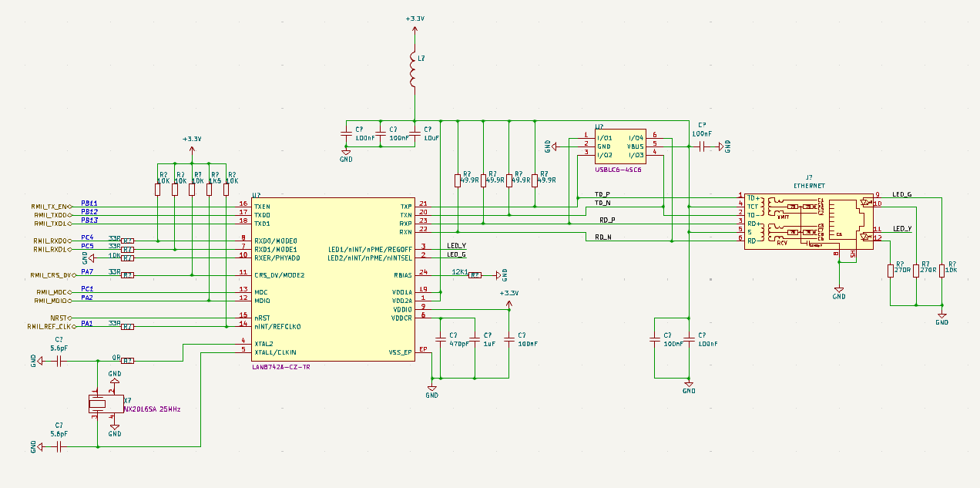Click the 1uF capacitor symbol
The height and width of the screenshot is (488, 980).
[x=475, y=338]
